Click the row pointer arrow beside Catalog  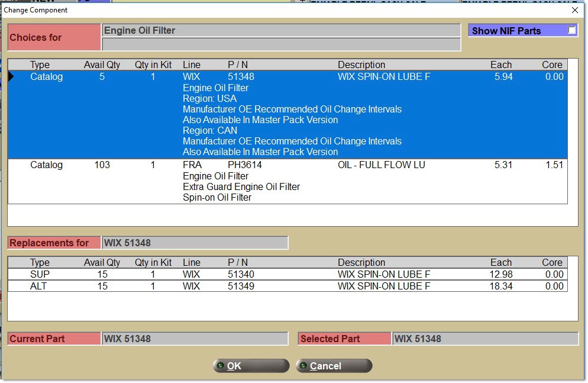(x=12, y=77)
